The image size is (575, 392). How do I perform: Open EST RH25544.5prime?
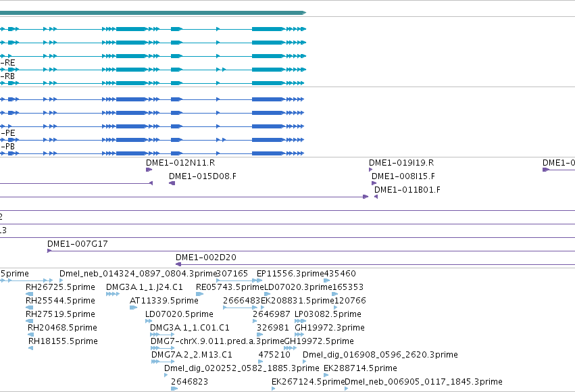pos(60,301)
